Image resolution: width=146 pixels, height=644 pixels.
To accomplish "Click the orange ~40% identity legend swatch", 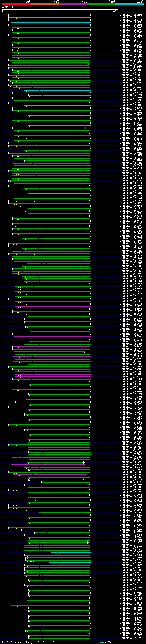I will pos(45,4).
